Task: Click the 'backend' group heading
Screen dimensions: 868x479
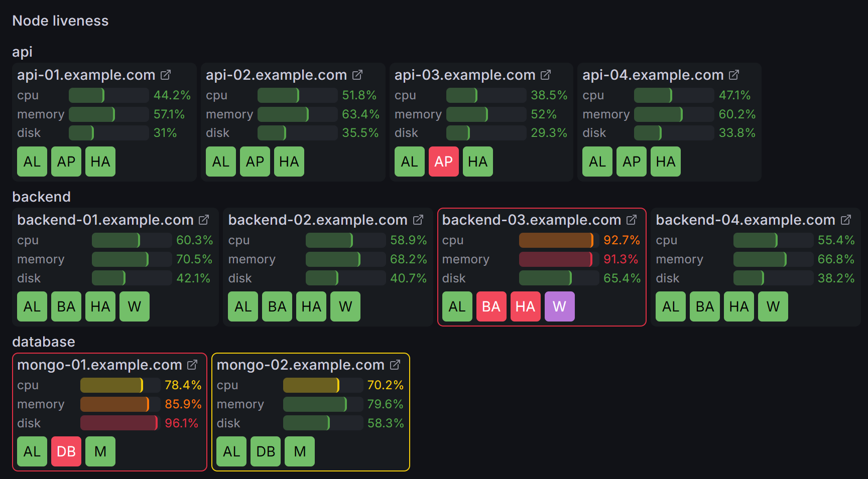Action: coord(41,197)
